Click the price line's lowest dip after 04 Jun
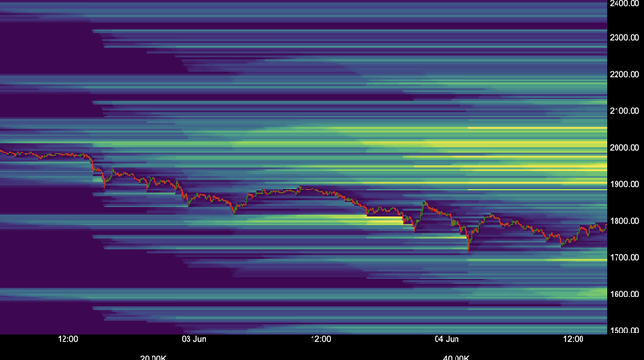 [x=469, y=249]
